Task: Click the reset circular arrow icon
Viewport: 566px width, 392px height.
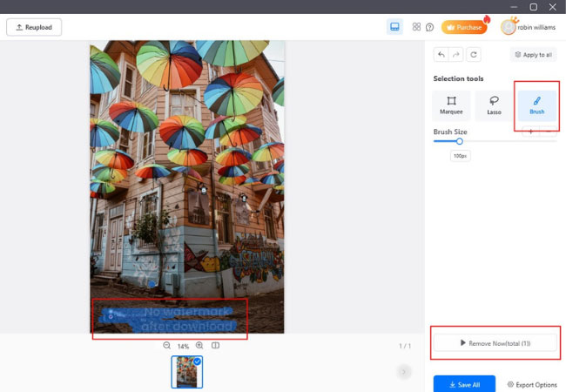Action: (x=473, y=54)
